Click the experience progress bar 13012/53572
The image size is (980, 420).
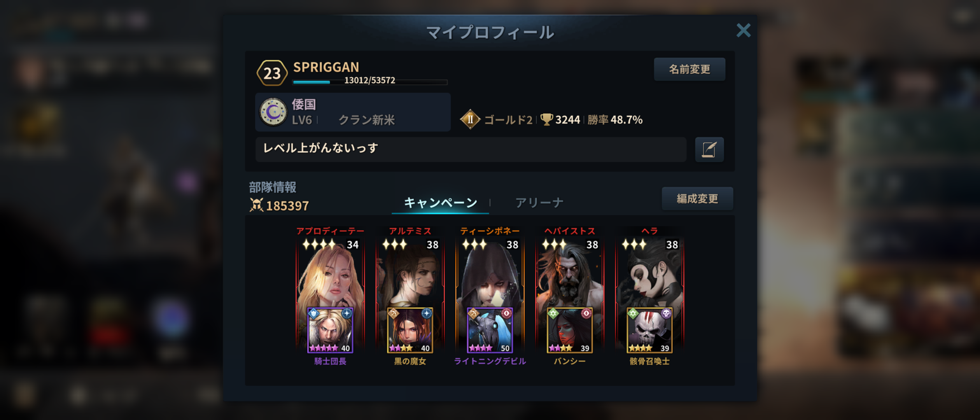[x=370, y=82]
